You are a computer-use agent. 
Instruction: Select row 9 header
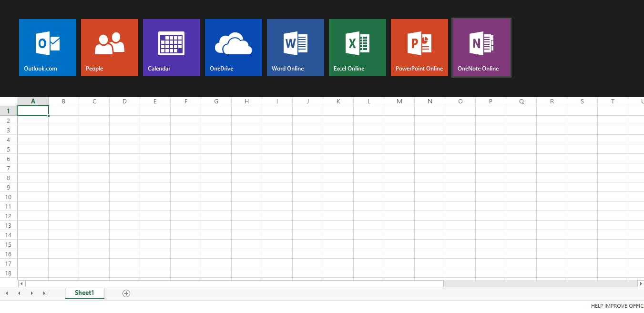click(9, 187)
